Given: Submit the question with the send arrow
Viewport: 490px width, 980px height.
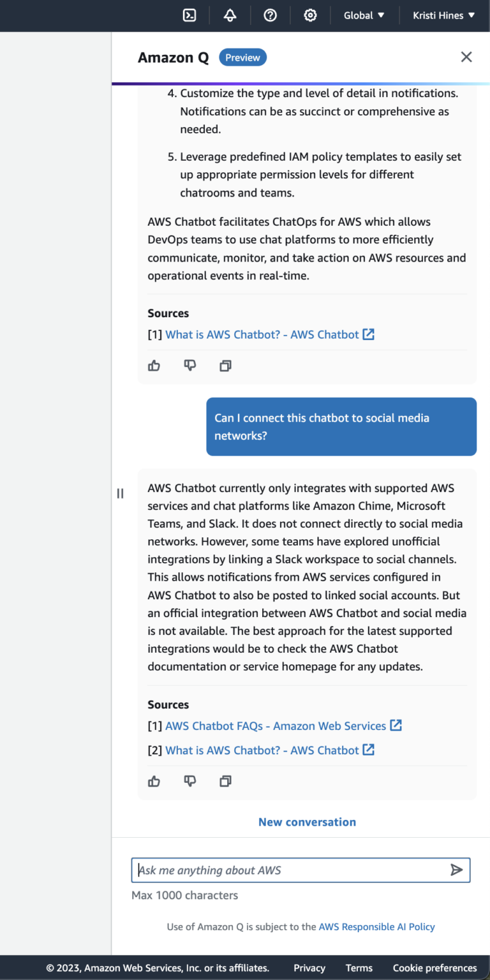Looking at the screenshot, I should (x=457, y=870).
